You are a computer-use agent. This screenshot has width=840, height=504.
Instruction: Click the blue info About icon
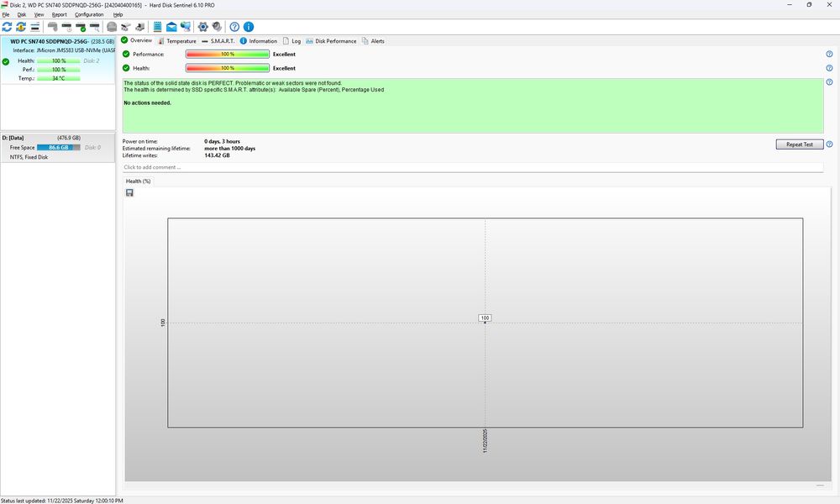pyautogui.click(x=249, y=27)
